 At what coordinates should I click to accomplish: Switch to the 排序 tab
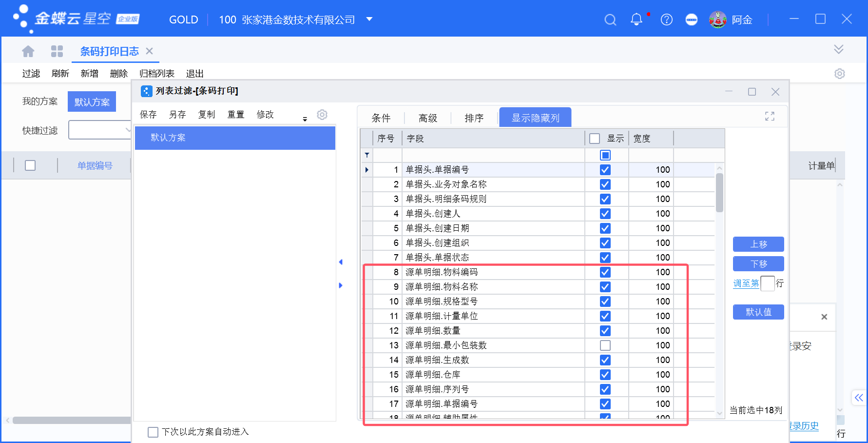(x=474, y=118)
